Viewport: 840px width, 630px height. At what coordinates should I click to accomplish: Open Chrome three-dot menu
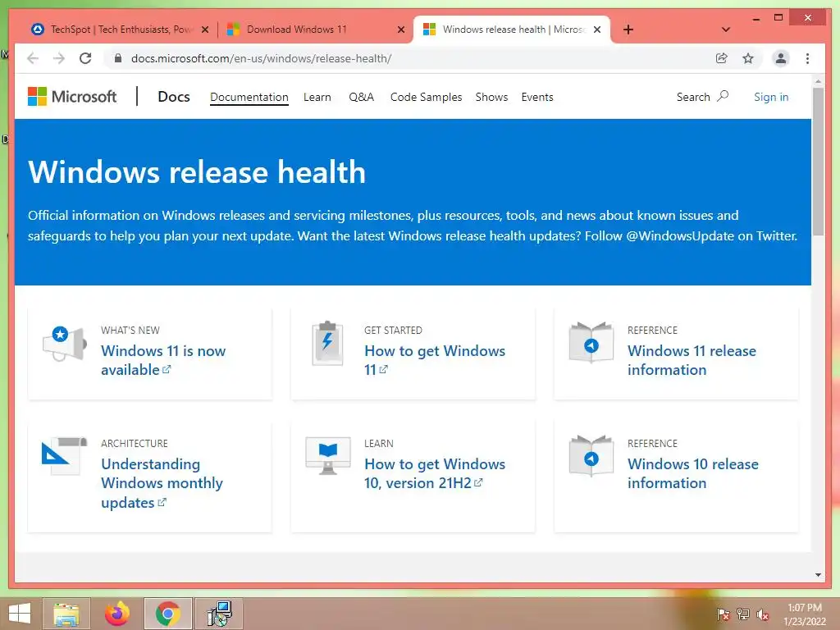pos(807,58)
